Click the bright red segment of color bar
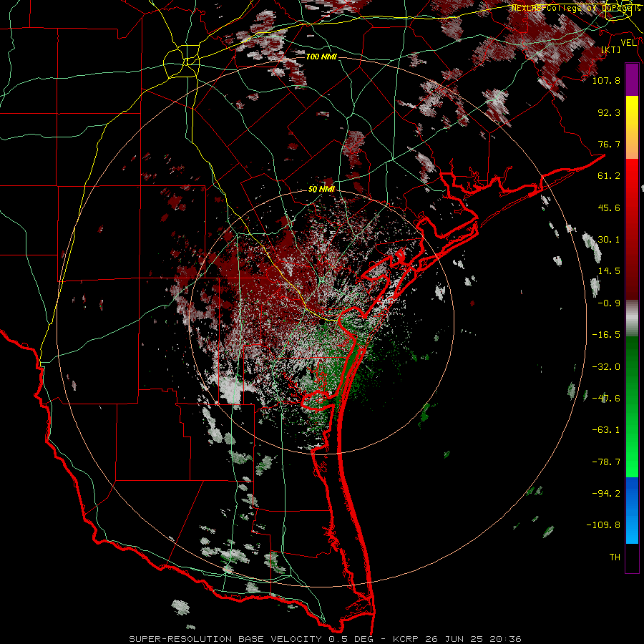The height and width of the screenshot is (644, 644). (632, 176)
